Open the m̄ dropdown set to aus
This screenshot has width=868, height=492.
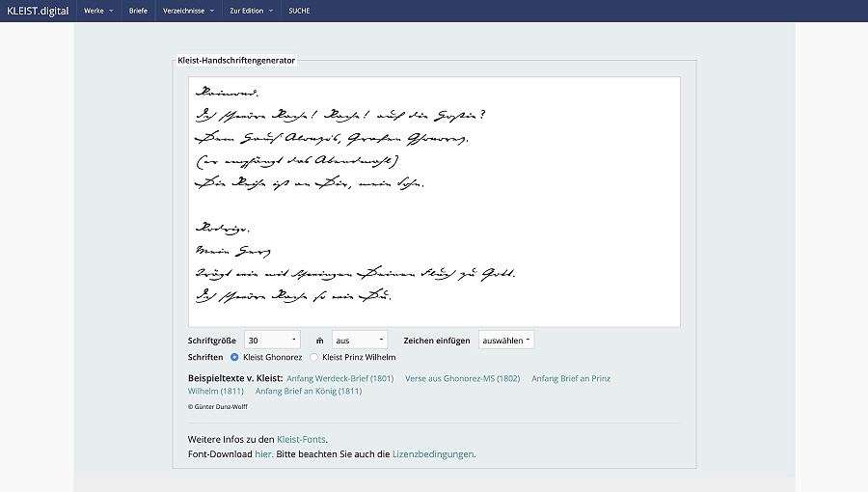coord(360,340)
